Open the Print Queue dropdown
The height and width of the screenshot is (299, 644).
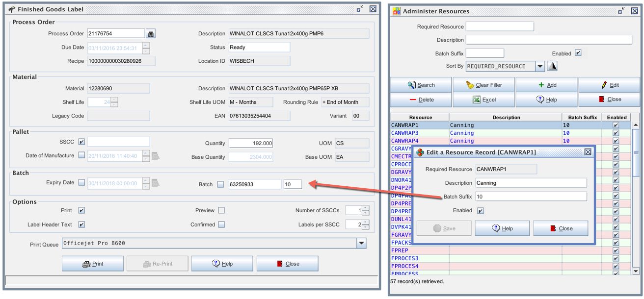click(x=361, y=243)
